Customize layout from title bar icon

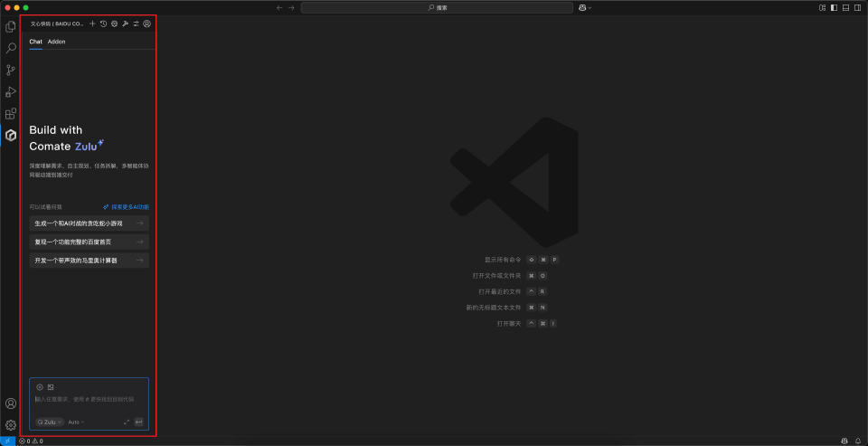pyautogui.click(x=823, y=8)
